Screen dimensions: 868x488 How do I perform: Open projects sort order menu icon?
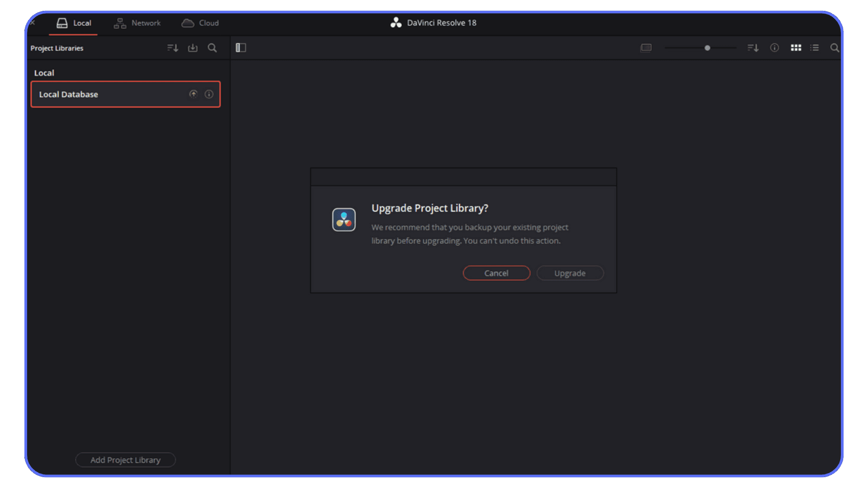[753, 48]
